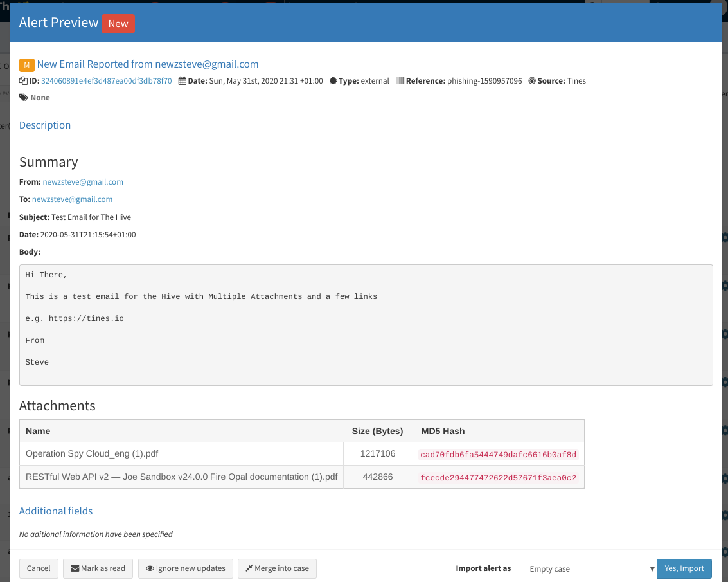Image resolution: width=728 pixels, height=582 pixels.
Task: Merge the alert into a case
Action: [277, 568]
